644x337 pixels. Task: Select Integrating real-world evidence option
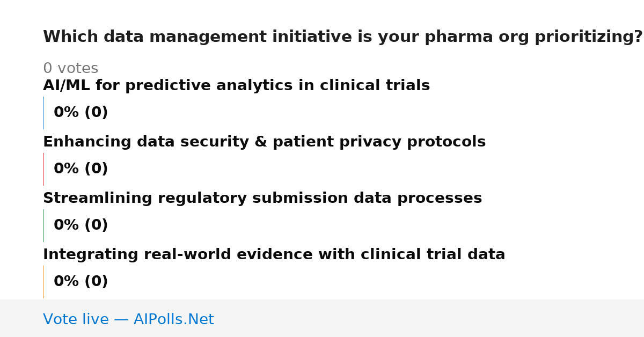click(274, 255)
